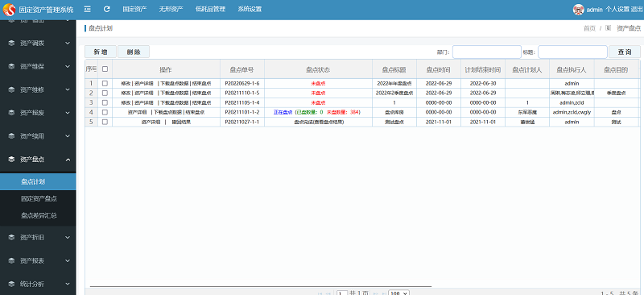
Task: Click 结束盘点 for plan P20211110-1-5
Action: tap(202, 93)
